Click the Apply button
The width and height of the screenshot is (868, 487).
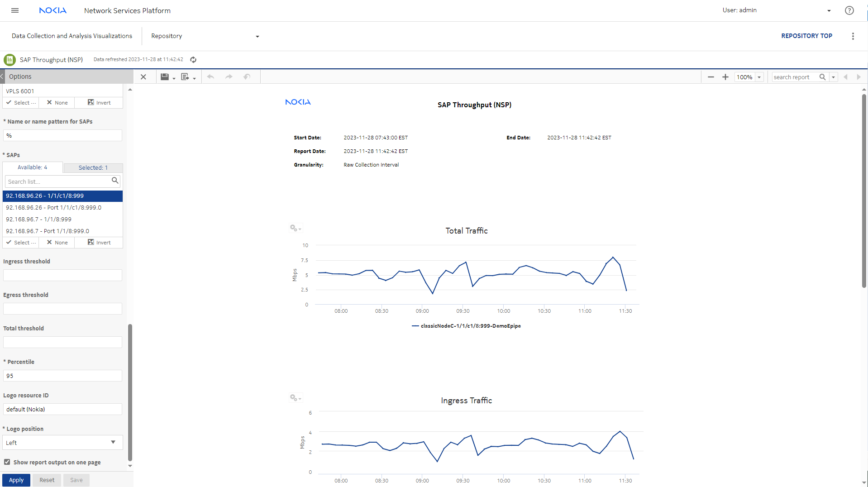pos(16,480)
